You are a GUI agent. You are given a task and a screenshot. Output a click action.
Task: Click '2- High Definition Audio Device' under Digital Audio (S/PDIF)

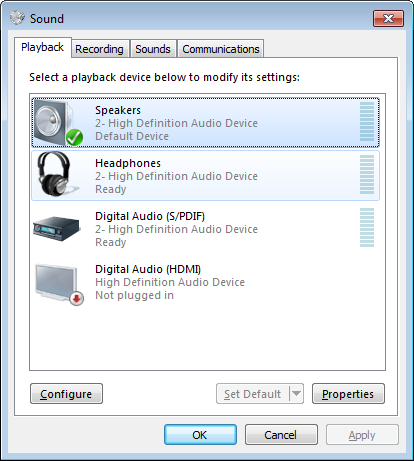176,229
